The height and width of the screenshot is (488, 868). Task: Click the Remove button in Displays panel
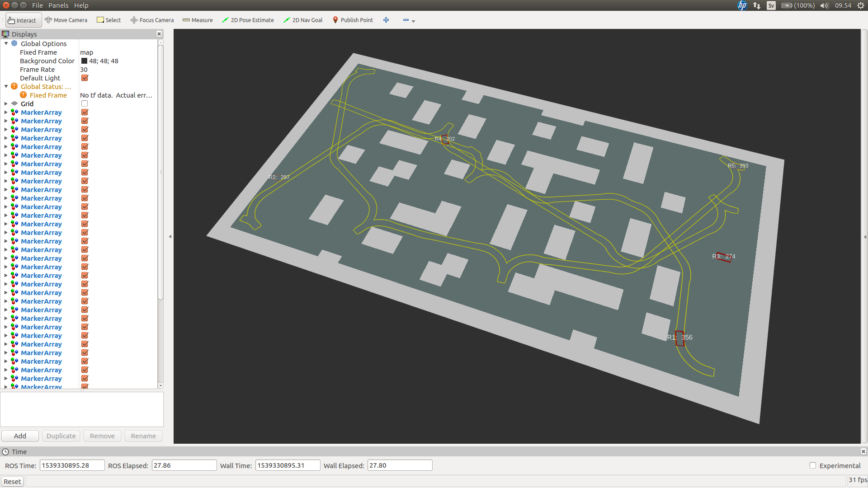[x=102, y=436]
